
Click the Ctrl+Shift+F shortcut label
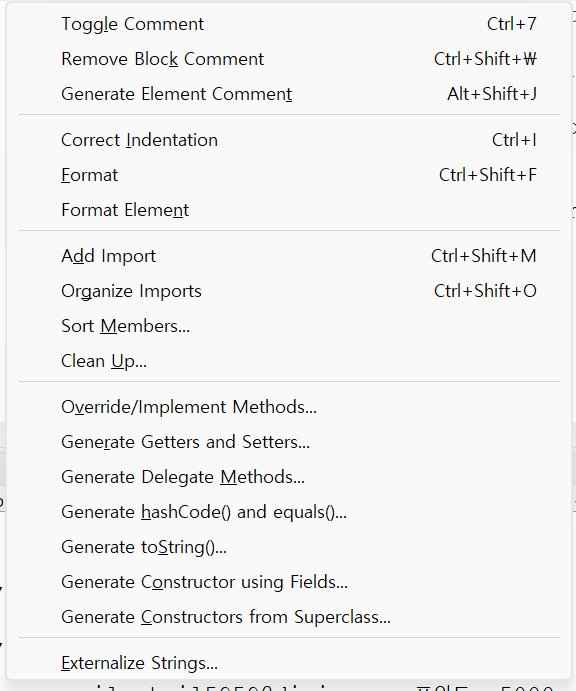[x=488, y=175]
